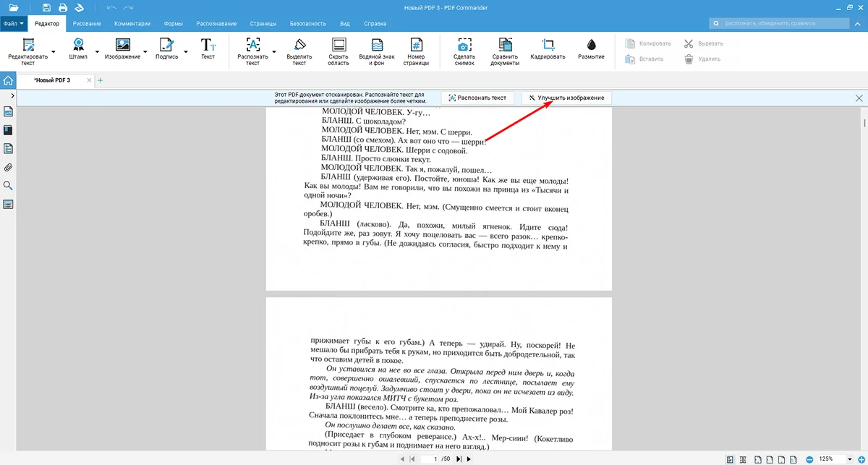Open the search magnifier in left sidebar
Image resolution: width=868 pixels, height=465 pixels.
point(9,186)
